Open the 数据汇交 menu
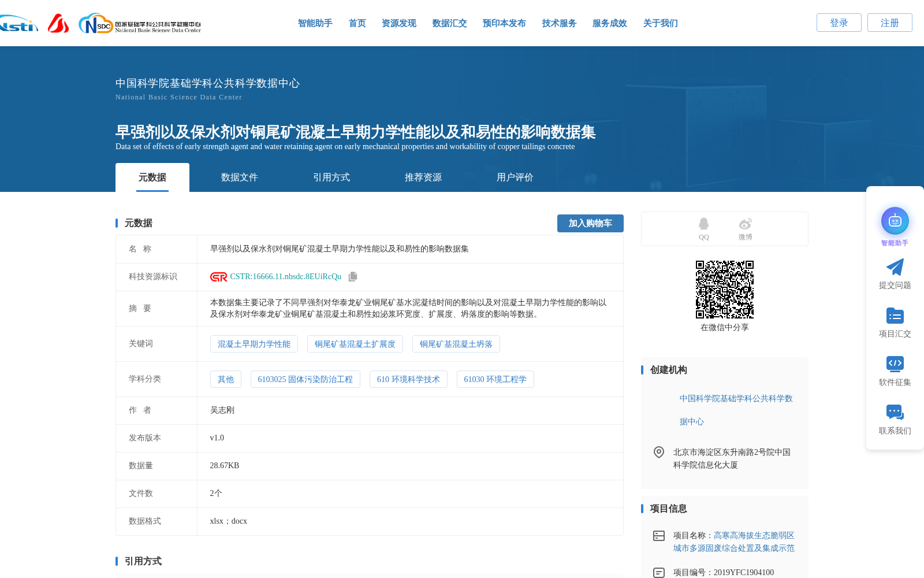The width and height of the screenshot is (924, 578). (x=449, y=23)
